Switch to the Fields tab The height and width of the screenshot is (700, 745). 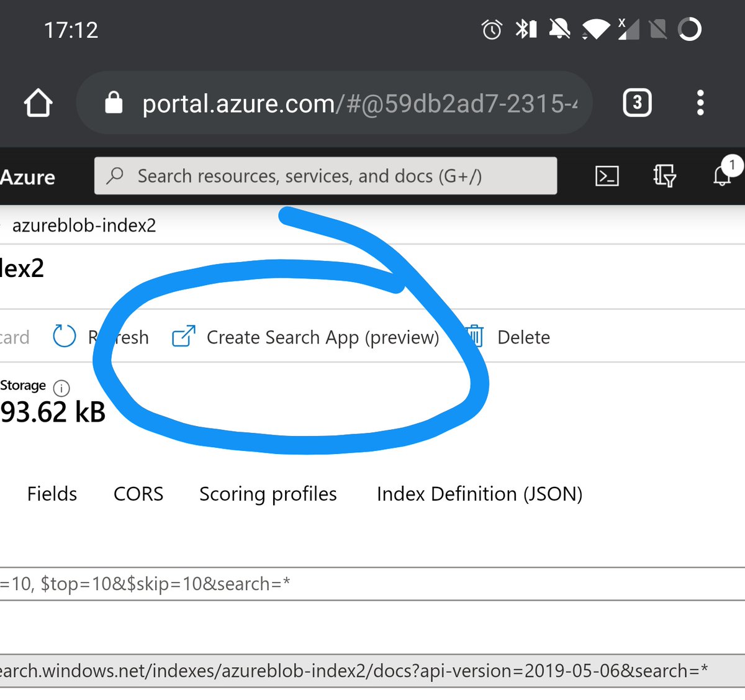[x=52, y=494]
